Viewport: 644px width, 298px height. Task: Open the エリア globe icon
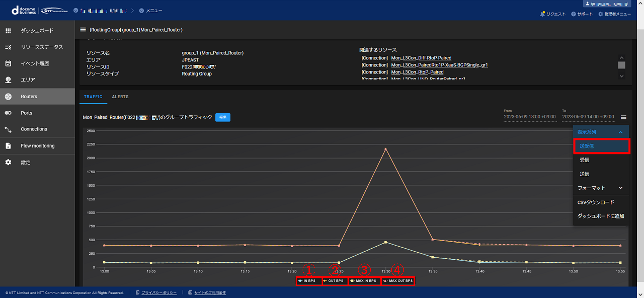tap(8, 80)
